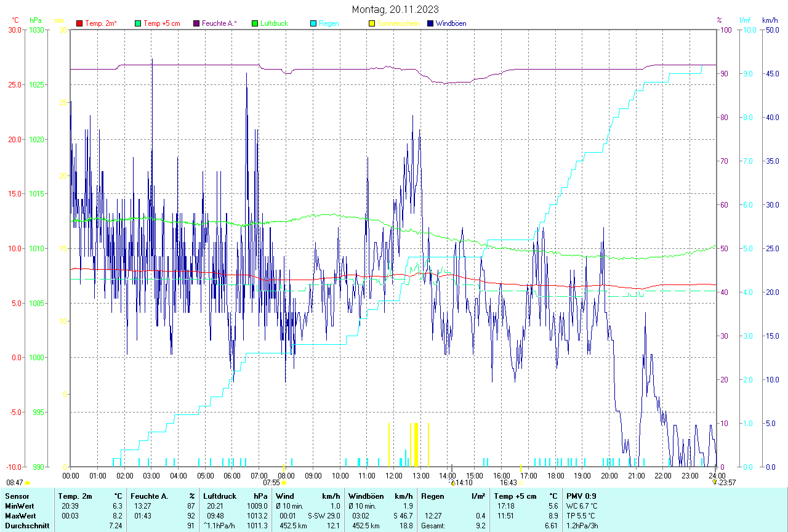Screen dimensions: 788x532
Task: Click the sun icon beside 08:47
Action: [28, 483]
